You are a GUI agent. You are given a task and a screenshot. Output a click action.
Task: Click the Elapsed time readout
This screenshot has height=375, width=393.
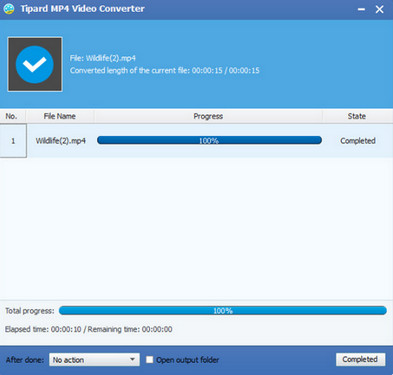89,329
